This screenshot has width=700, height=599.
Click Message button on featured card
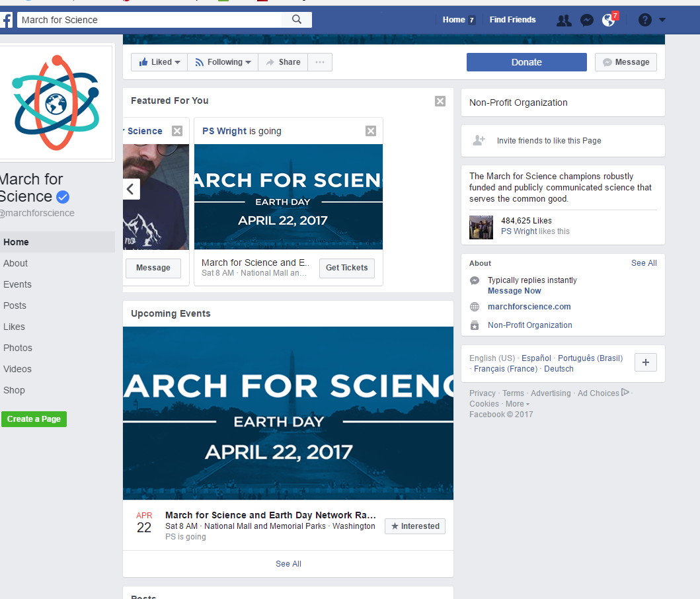coord(153,268)
